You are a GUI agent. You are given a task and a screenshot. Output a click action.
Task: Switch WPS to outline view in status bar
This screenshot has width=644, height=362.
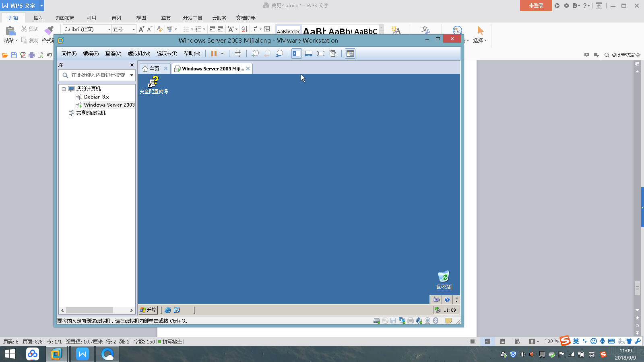502,341
